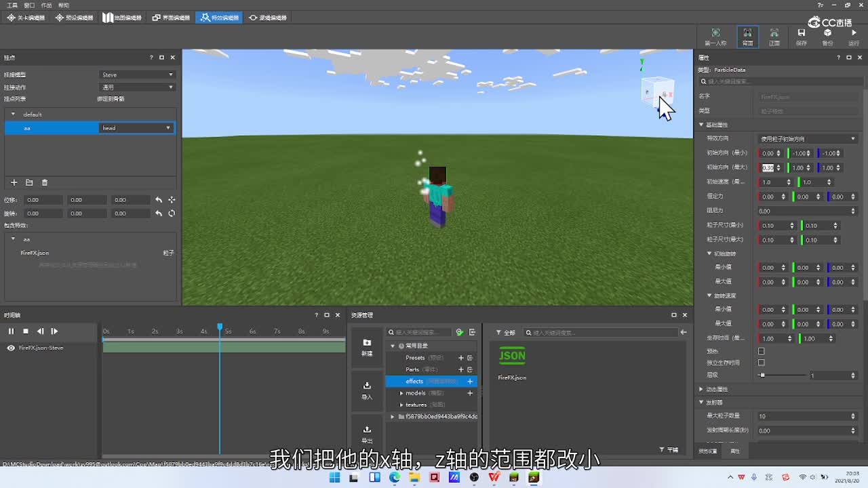Click the property search field in 属性 panel
868x488 pixels.
tap(780, 81)
